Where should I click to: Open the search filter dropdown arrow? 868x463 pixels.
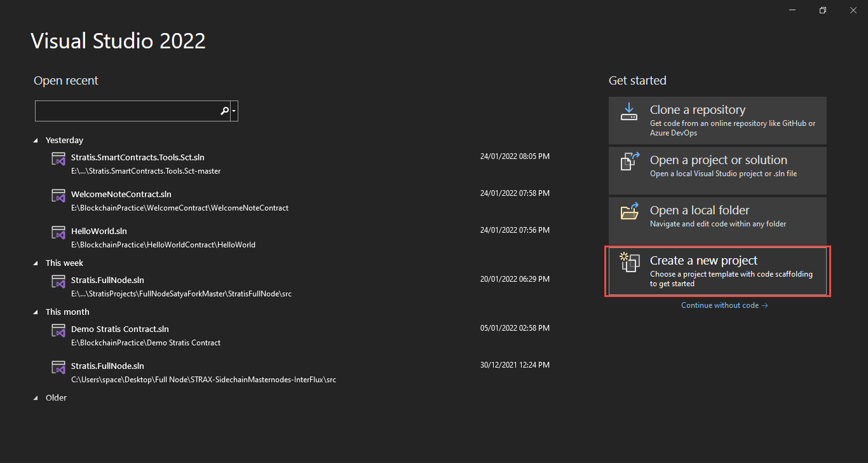pyautogui.click(x=234, y=111)
